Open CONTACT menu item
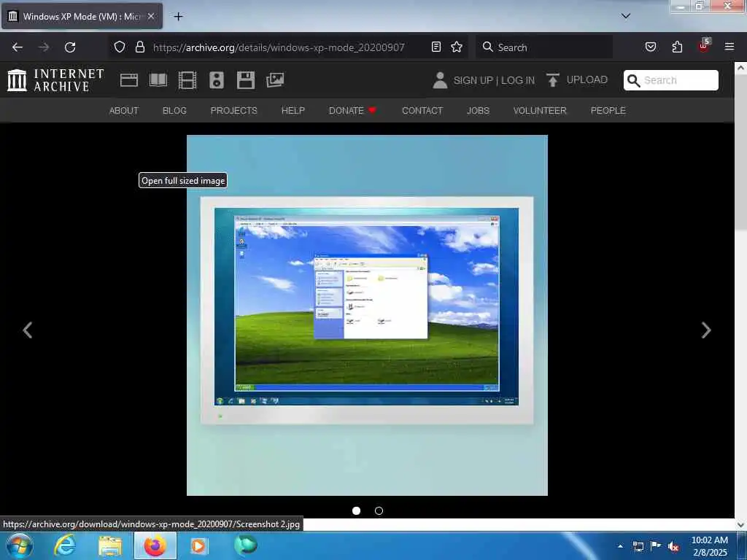Viewport: 747px width, 560px height. pos(422,111)
